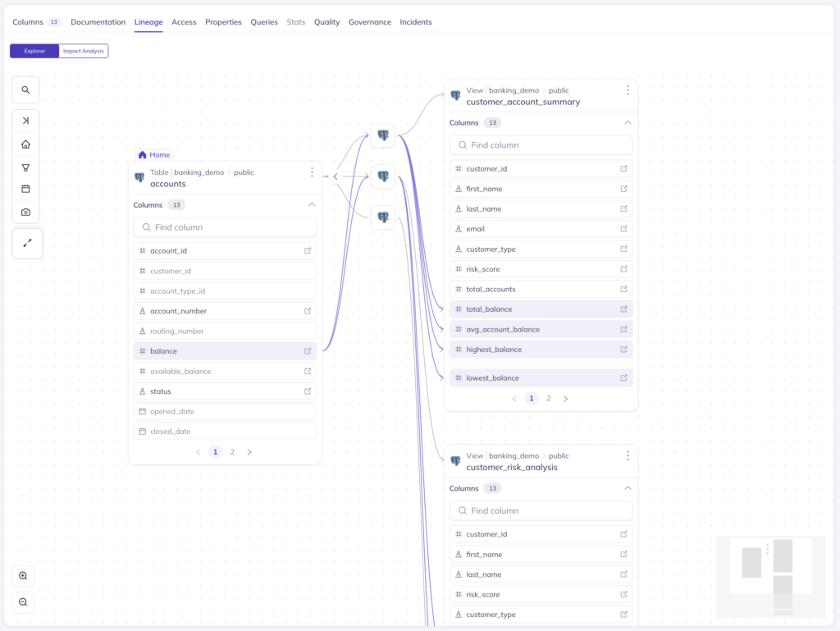Select the topmost PostgreSQL transformation node

click(382, 135)
